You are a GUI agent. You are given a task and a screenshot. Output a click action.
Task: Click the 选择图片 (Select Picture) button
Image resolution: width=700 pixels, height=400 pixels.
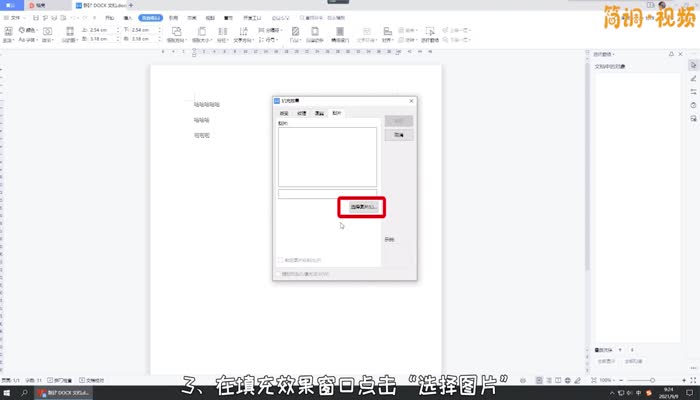pyautogui.click(x=362, y=207)
